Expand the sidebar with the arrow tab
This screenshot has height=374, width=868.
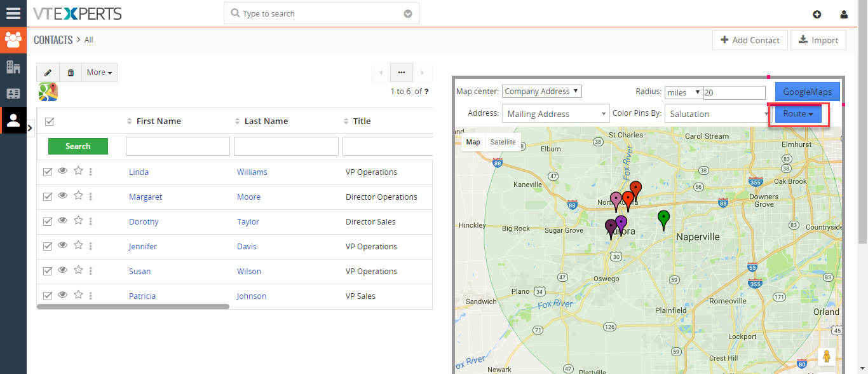pos(30,128)
